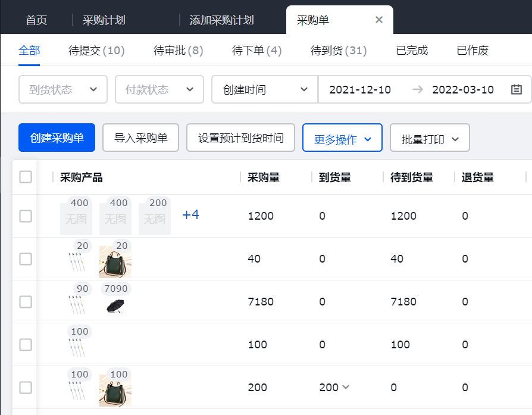The height and width of the screenshot is (415, 532).
Task: Open the 付款状态 filter dropdown
Action: (x=159, y=89)
